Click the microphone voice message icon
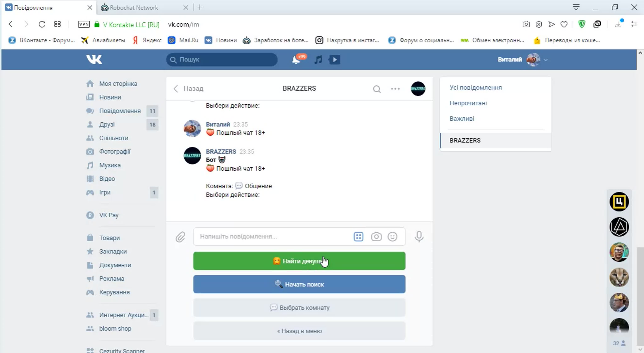 419,236
